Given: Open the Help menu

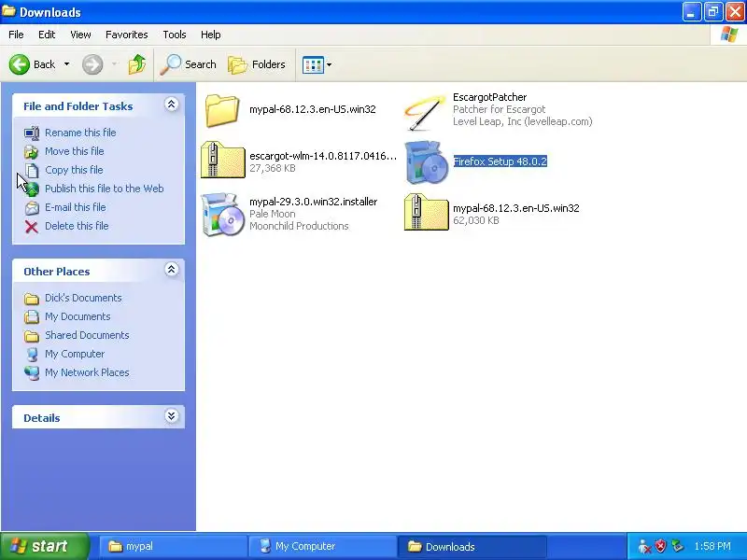Looking at the screenshot, I should 211,35.
